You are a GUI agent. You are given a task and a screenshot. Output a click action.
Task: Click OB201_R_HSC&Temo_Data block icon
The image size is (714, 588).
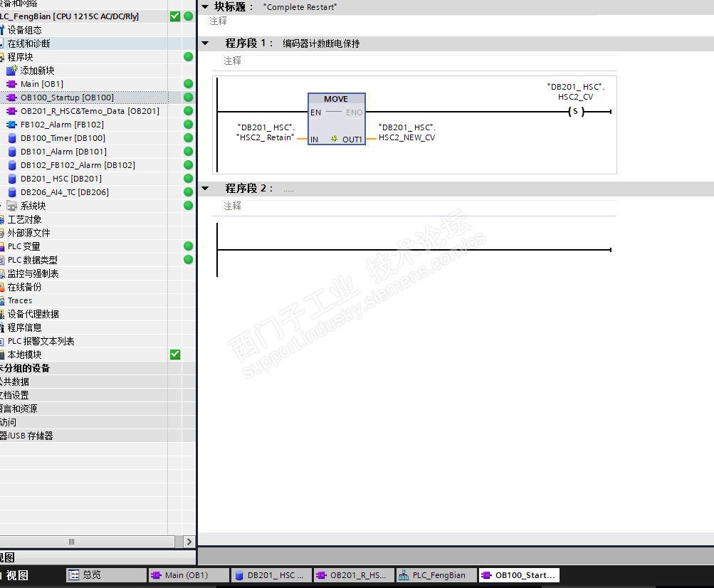[x=12, y=111]
